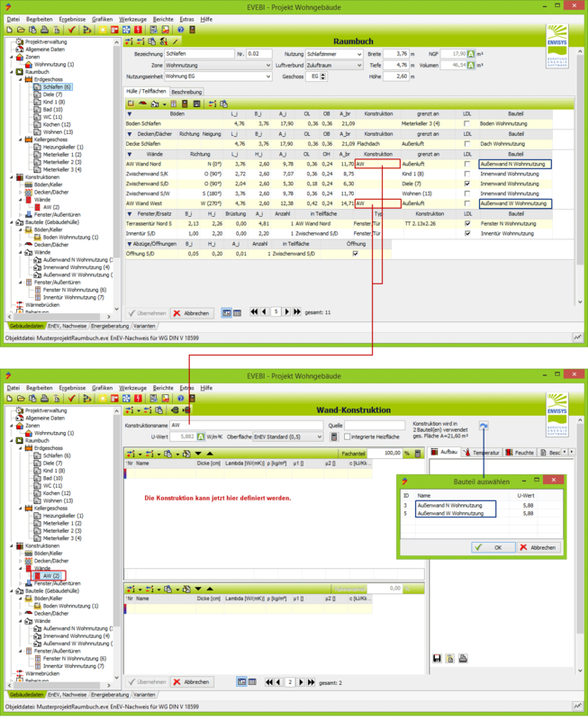Enable the integrierte Heizfläche checkbox

click(x=348, y=437)
